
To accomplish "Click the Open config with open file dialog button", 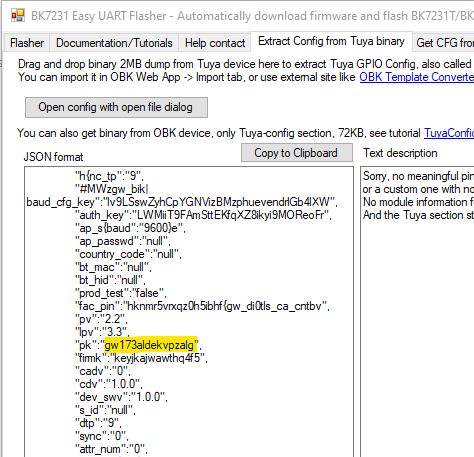I will pyautogui.click(x=116, y=107).
